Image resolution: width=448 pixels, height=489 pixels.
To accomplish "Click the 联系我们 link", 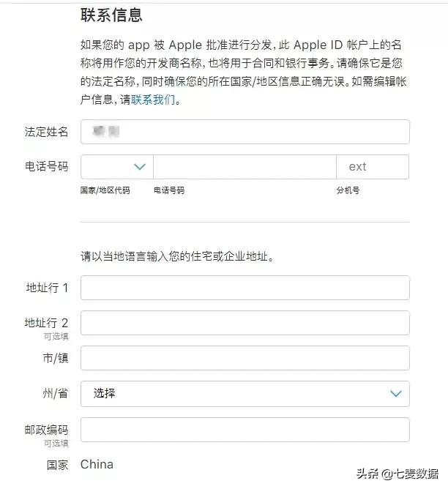I will pyautogui.click(x=153, y=100).
